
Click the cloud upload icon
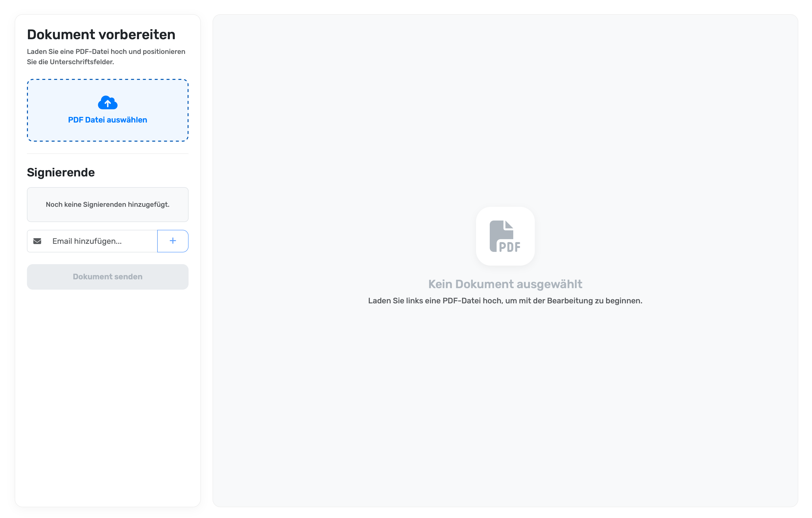click(107, 103)
